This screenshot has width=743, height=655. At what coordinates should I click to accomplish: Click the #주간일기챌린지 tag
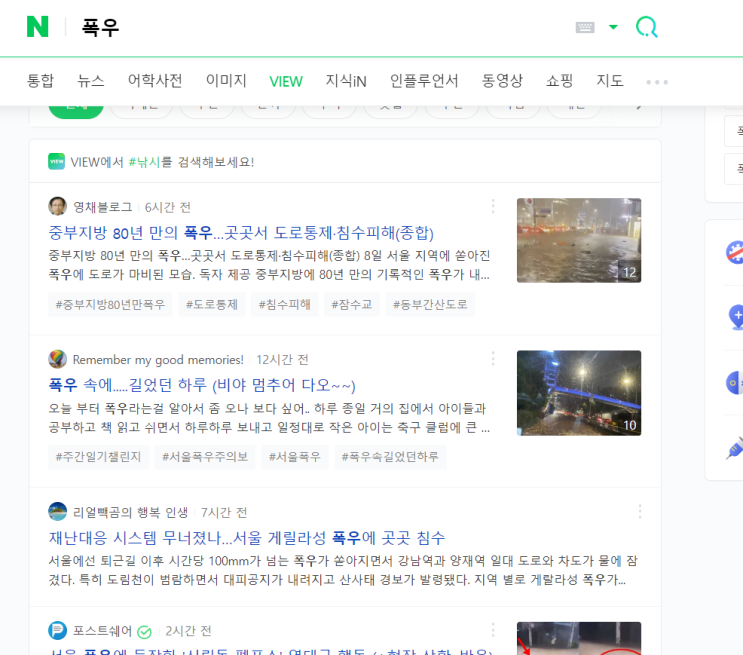pyautogui.click(x=99, y=457)
